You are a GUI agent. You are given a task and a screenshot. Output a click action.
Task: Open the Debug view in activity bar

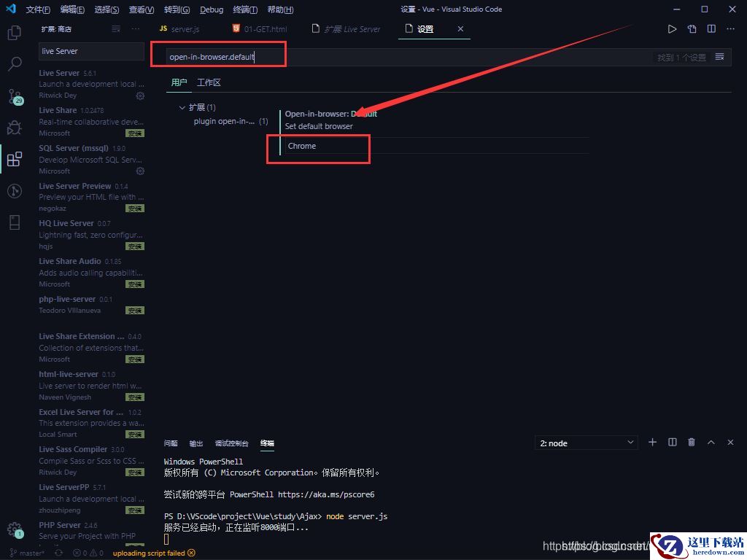[15, 127]
